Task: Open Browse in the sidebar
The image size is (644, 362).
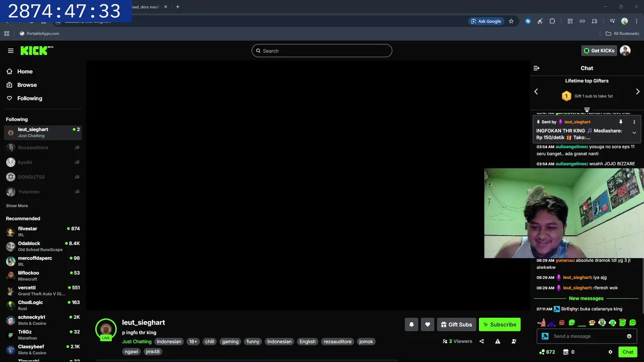Action: tap(22, 85)
